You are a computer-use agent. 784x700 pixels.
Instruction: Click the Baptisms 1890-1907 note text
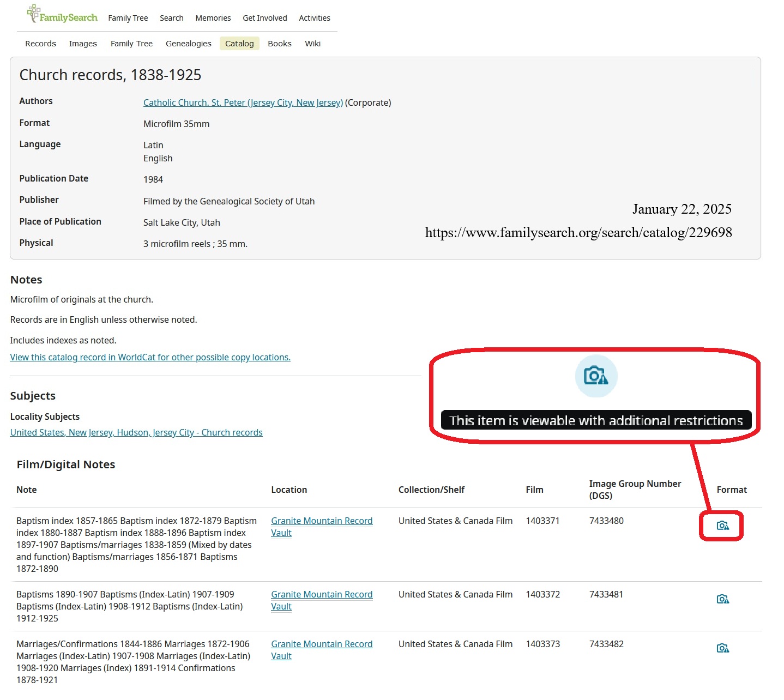[130, 606]
